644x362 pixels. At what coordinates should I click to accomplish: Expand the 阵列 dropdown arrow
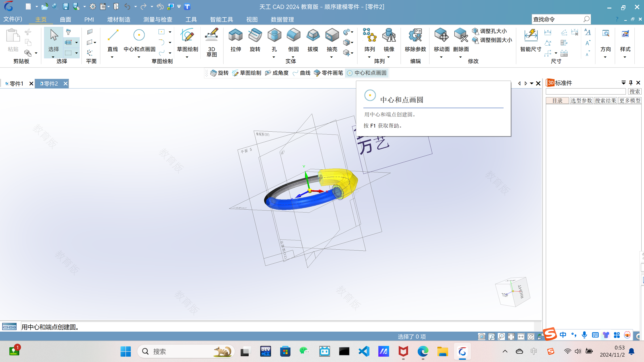(x=369, y=57)
